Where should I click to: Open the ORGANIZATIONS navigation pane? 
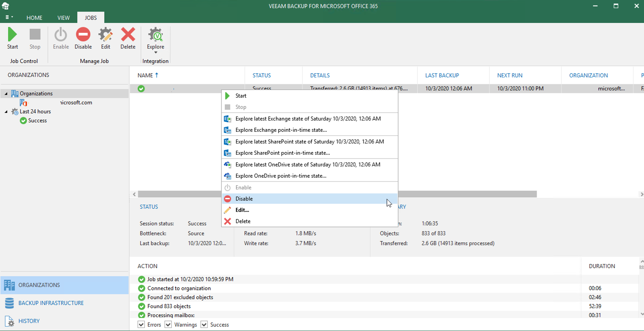pyautogui.click(x=64, y=285)
